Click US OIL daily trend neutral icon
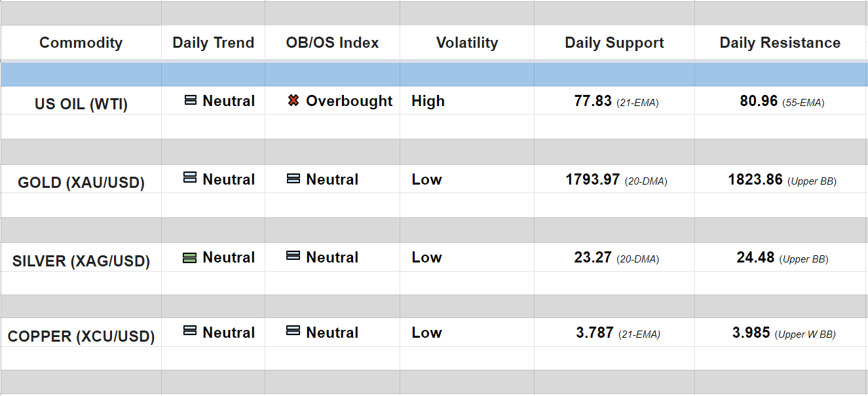 (x=191, y=101)
